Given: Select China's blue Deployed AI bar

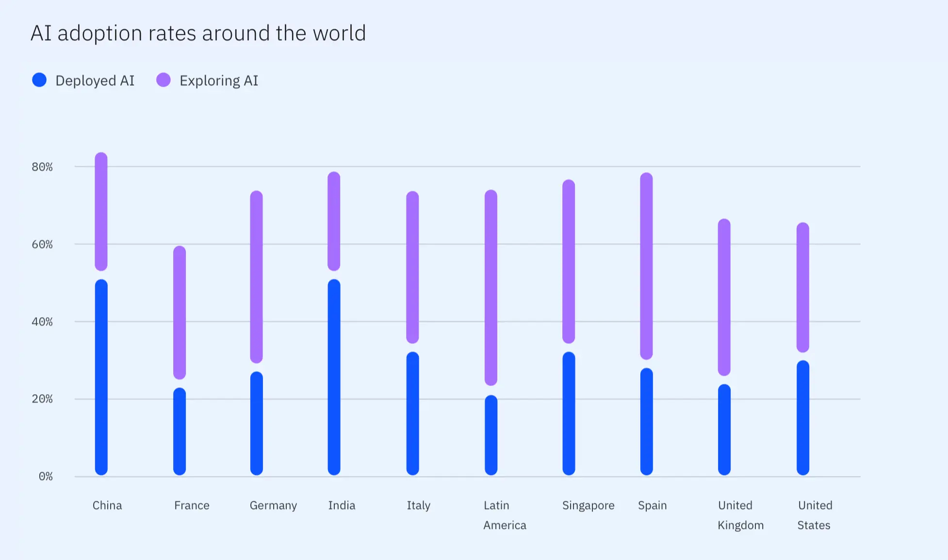Looking at the screenshot, I should (101, 377).
